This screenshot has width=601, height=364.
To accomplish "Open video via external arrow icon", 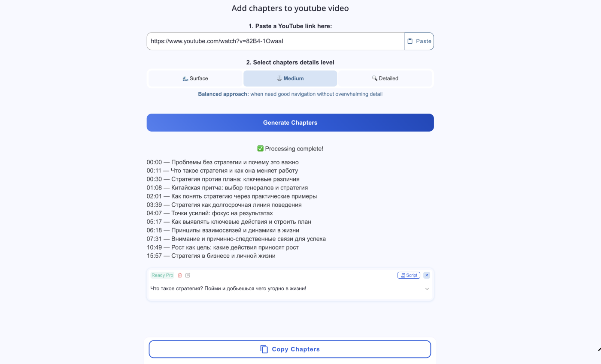I will click(427, 275).
